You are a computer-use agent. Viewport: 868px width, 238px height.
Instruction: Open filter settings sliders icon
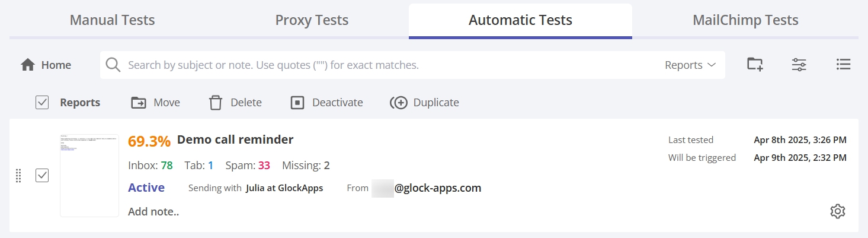(799, 65)
